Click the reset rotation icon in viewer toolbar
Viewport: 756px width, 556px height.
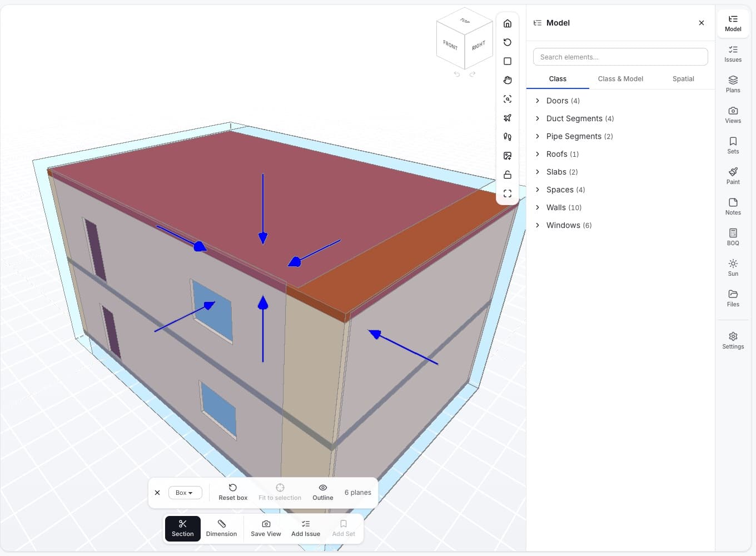[508, 42]
